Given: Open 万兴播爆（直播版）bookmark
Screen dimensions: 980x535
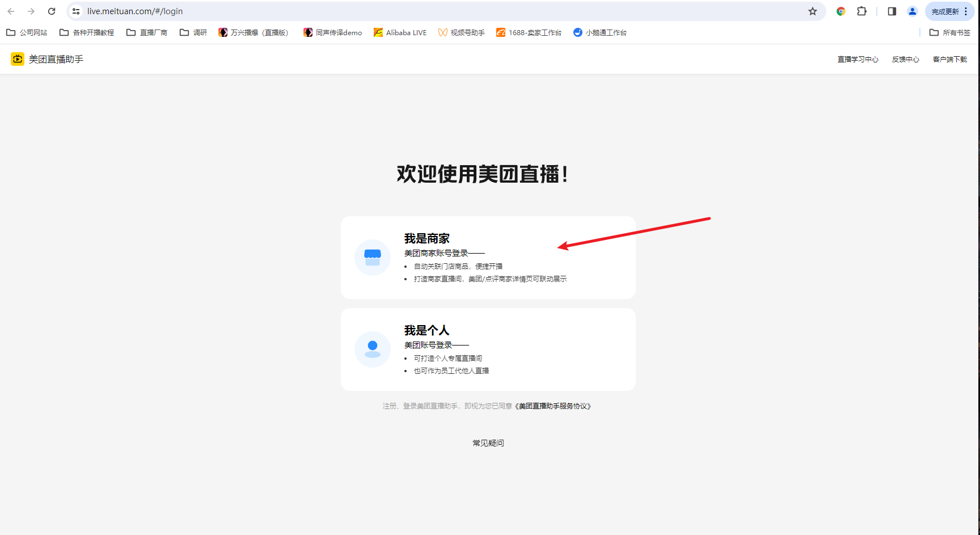Looking at the screenshot, I should pos(254,33).
